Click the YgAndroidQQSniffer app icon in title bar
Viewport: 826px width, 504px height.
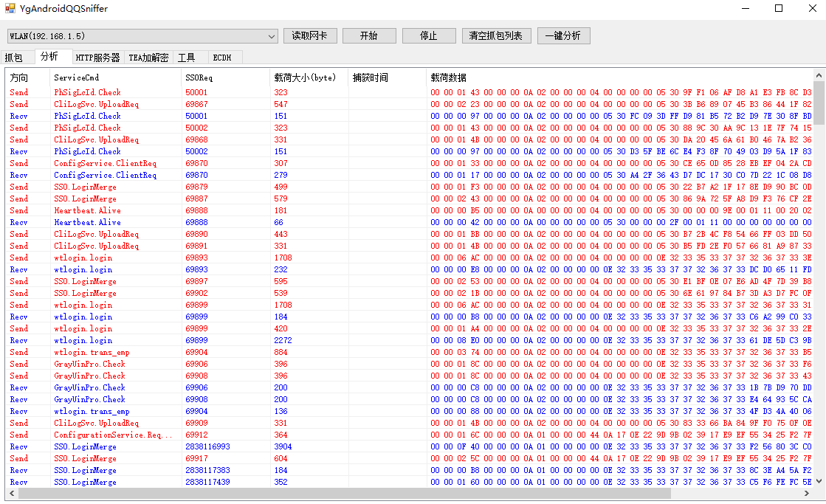pos(10,8)
